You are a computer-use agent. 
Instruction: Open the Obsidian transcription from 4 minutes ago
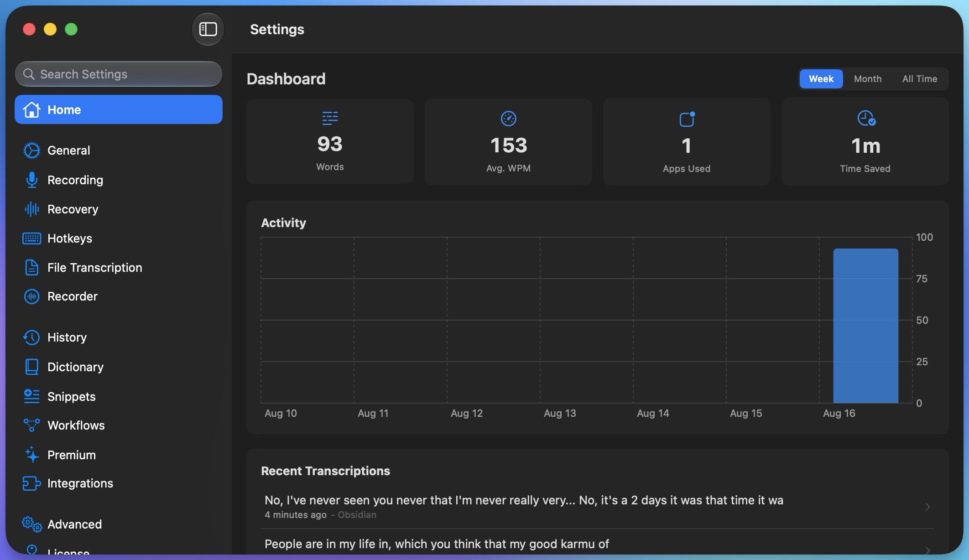coord(597,507)
